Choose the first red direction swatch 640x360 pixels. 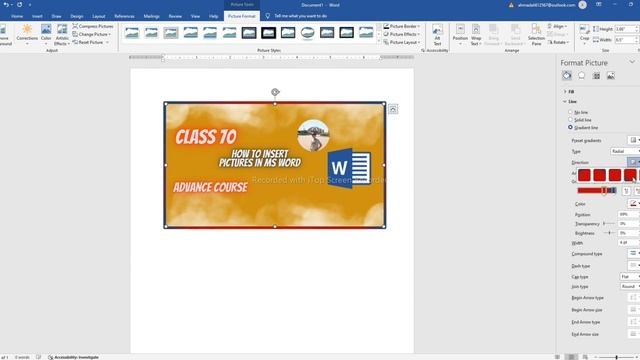click(x=584, y=175)
